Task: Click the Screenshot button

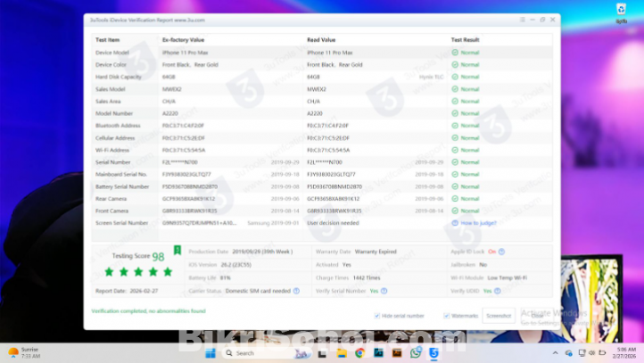Action: 499,316
